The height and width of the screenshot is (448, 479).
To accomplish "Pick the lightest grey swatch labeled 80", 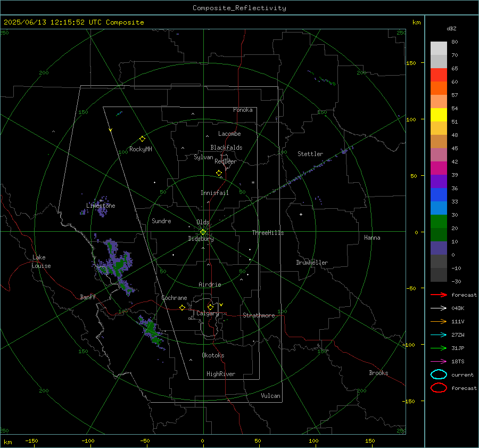I will click(x=439, y=48).
